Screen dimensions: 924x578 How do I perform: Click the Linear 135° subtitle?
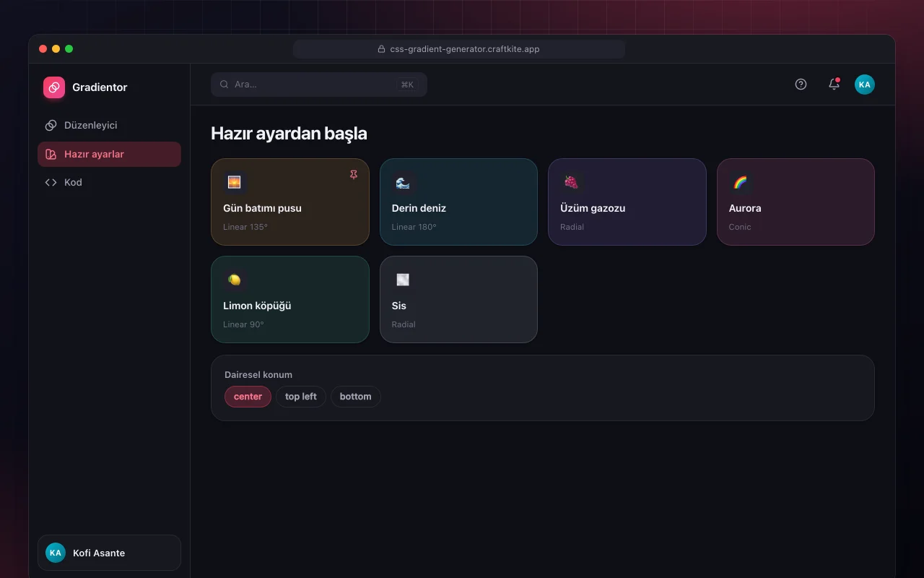(245, 227)
